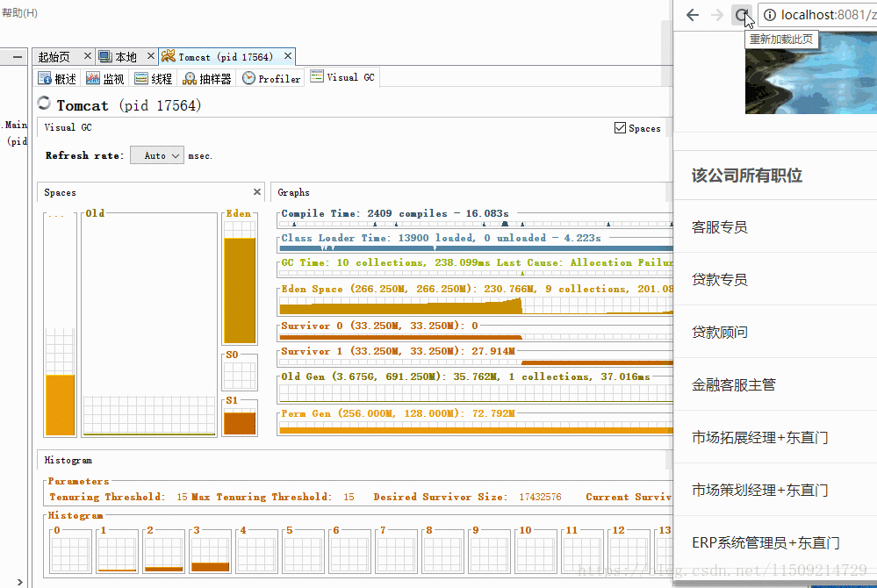Click the 概述 overview icon
This screenshot has width=877, height=588.
(44, 78)
